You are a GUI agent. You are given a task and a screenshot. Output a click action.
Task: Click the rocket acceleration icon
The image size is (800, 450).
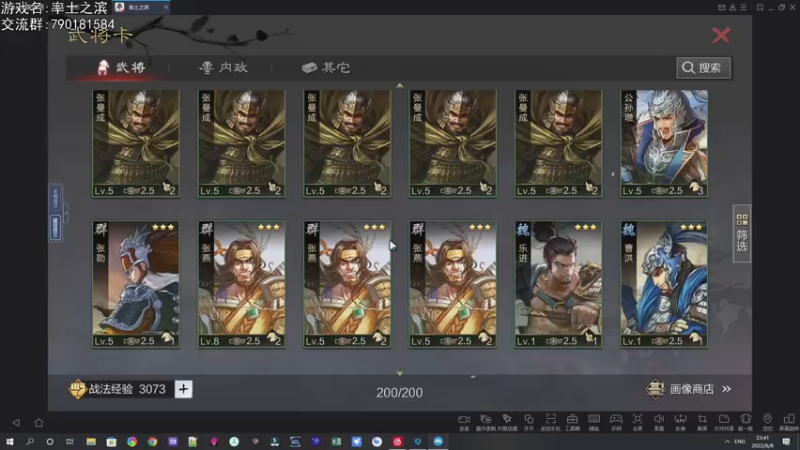[x=507, y=421]
